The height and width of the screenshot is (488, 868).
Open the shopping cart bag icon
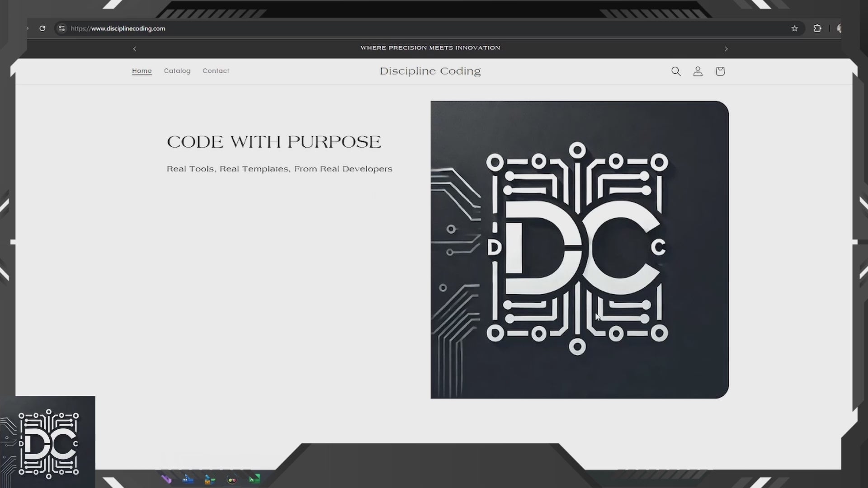pos(720,71)
